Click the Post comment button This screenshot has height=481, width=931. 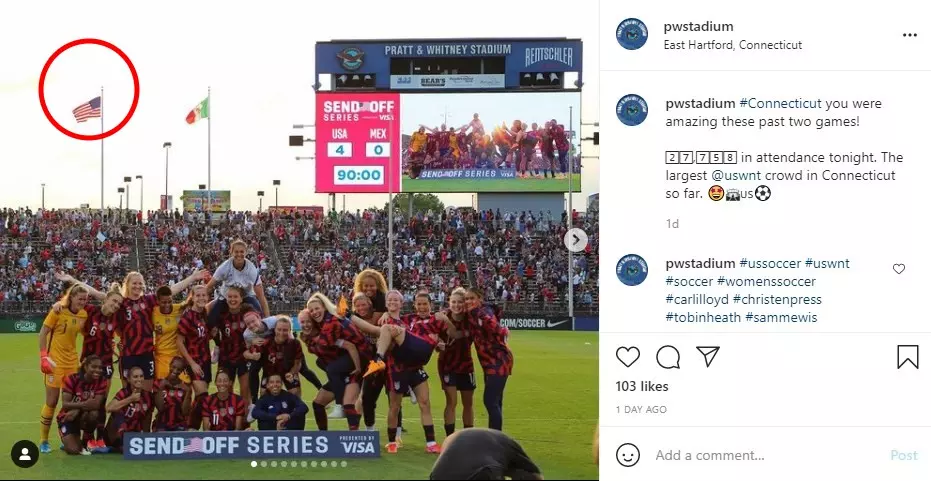(x=904, y=455)
